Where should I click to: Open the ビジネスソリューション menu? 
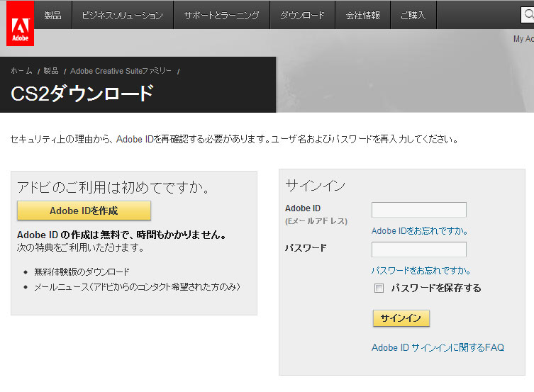tap(123, 15)
